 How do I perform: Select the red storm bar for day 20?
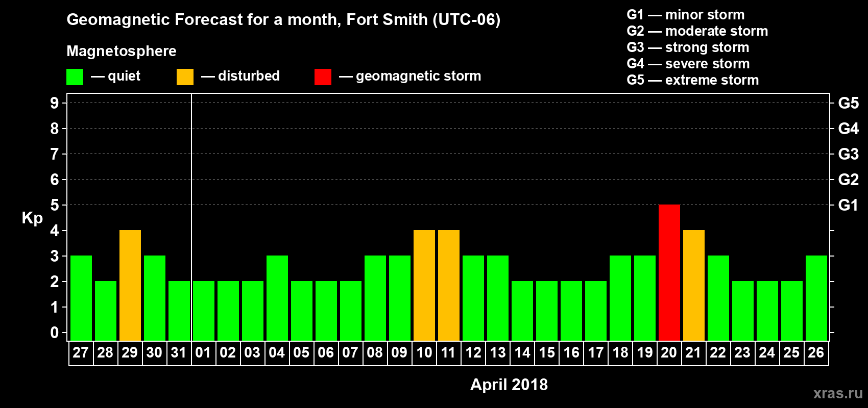point(669,272)
